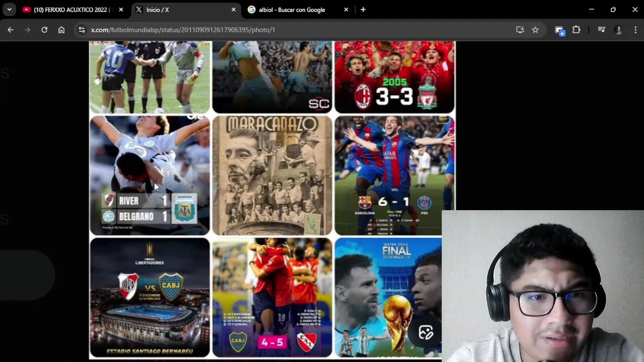Image resolution: width=644 pixels, height=362 pixels.
Task: Select the Inicio / X tab
Action: click(186, 10)
